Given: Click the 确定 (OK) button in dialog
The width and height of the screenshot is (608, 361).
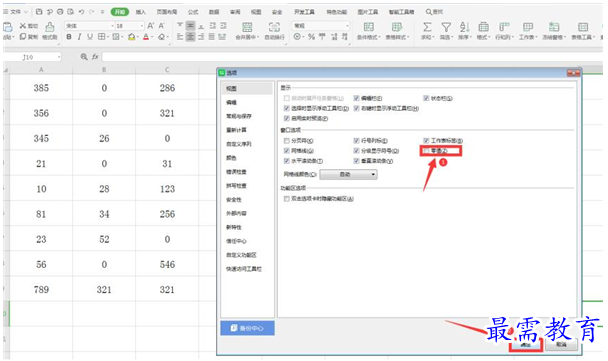Looking at the screenshot, I should (526, 344).
